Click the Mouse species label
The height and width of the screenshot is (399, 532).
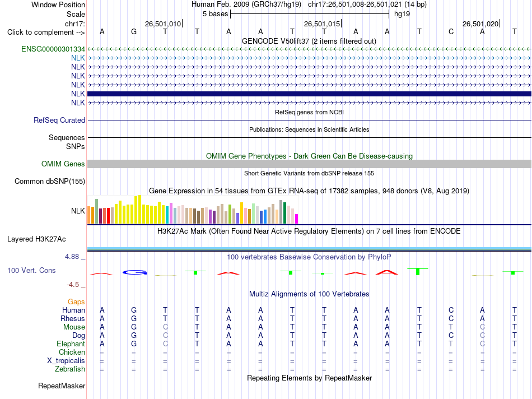(x=74, y=327)
